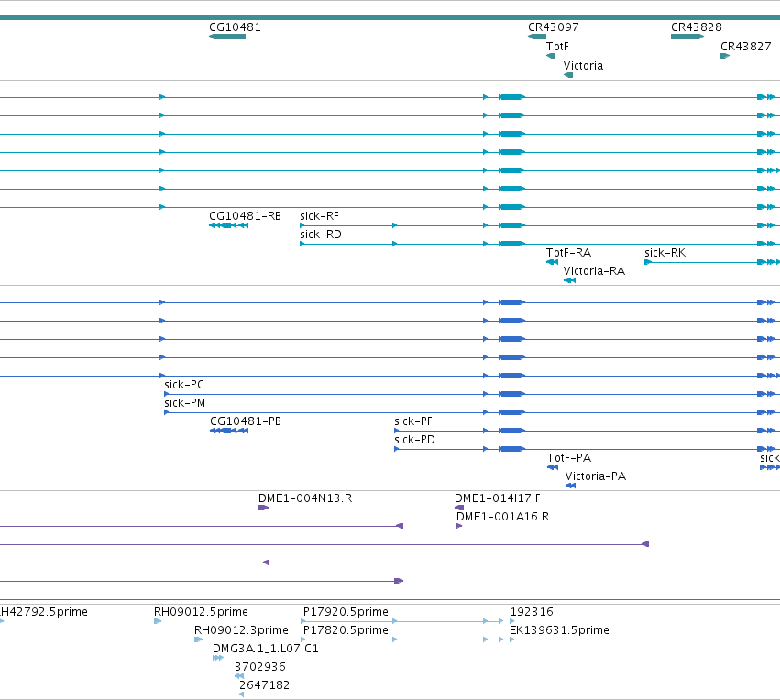Click the 2647182 feature glyph

click(x=241, y=695)
